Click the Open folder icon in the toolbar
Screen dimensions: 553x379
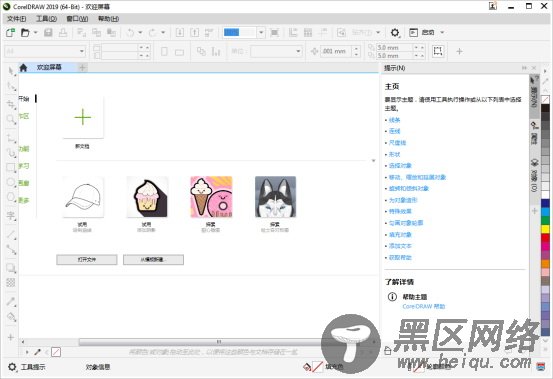[x=25, y=33]
